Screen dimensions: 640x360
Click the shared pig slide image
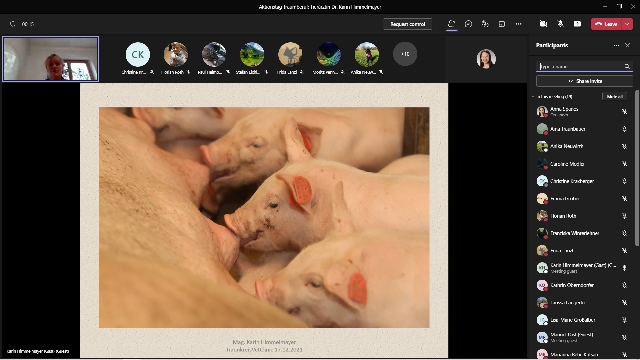(264, 218)
